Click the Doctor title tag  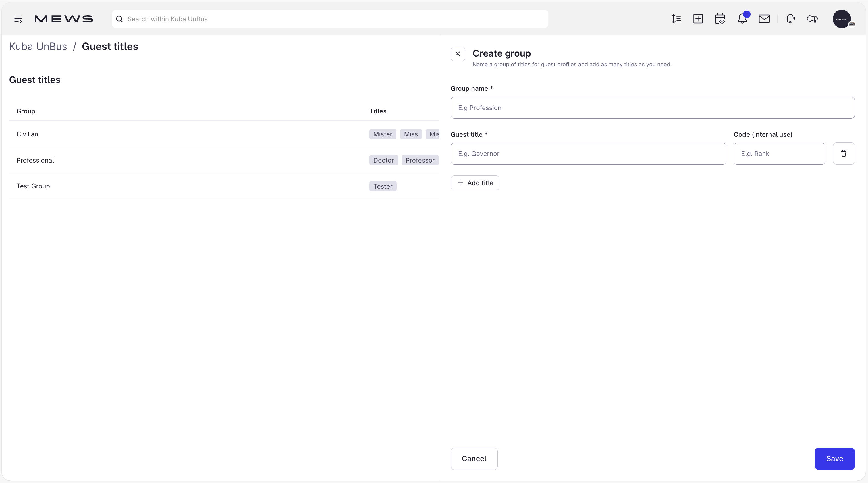383,160
